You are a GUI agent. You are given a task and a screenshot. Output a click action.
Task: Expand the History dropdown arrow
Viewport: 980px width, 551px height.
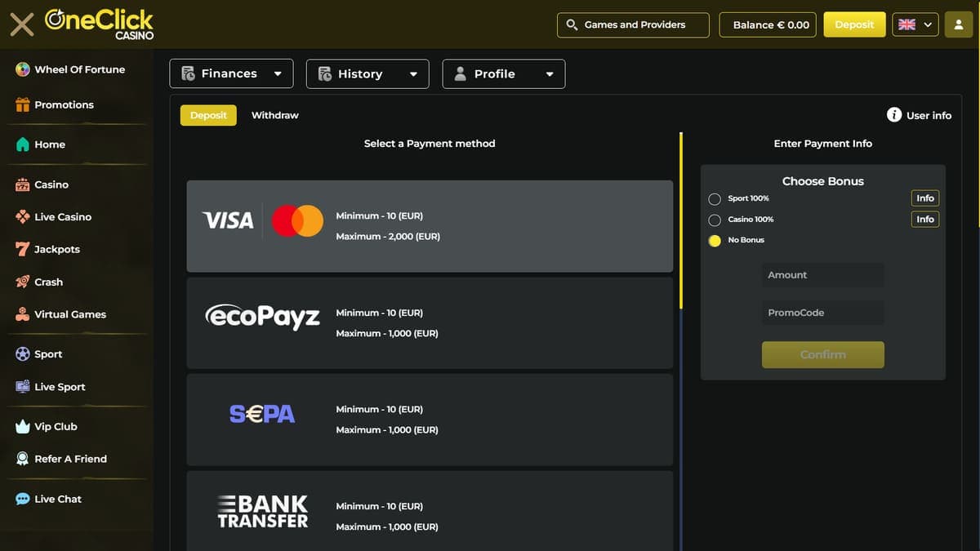coord(413,73)
